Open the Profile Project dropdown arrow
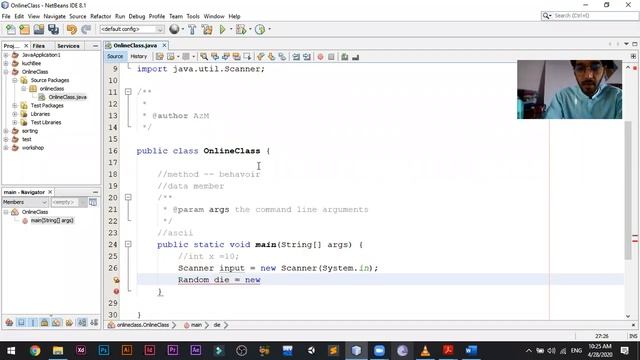Image resolution: width=640 pixels, height=360 pixels. point(269,29)
